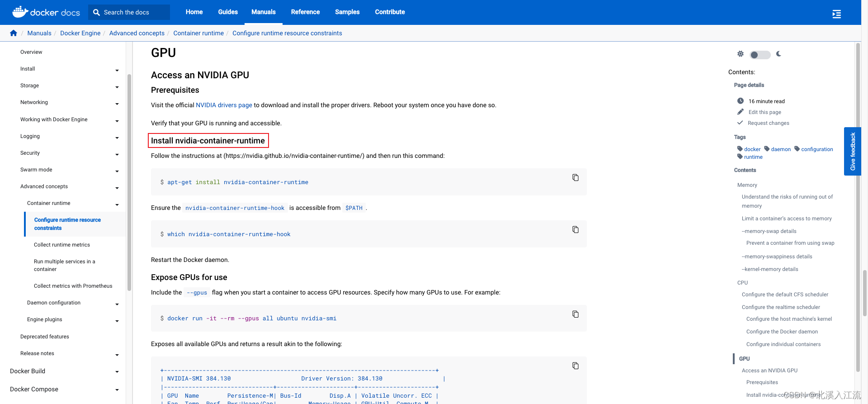This screenshot has height=404, width=868.
Task: Click the table-of-contents toggle icon top right
Action: tap(837, 14)
